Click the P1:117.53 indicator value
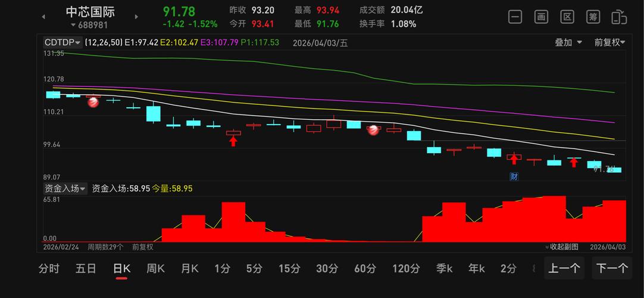 click(x=260, y=42)
